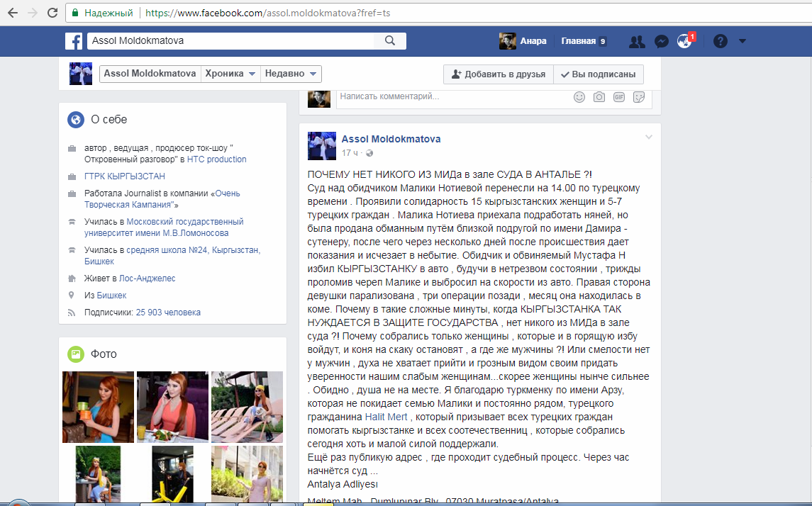Toggle the 'Вы подписаны' follow button
Image resolution: width=812 pixels, height=506 pixels.
tap(598, 74)
